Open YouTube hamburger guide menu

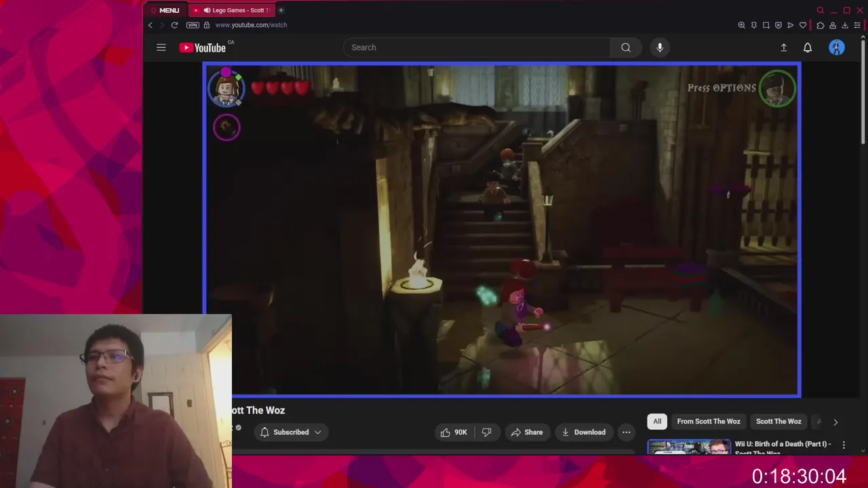(x=161, y=47)
